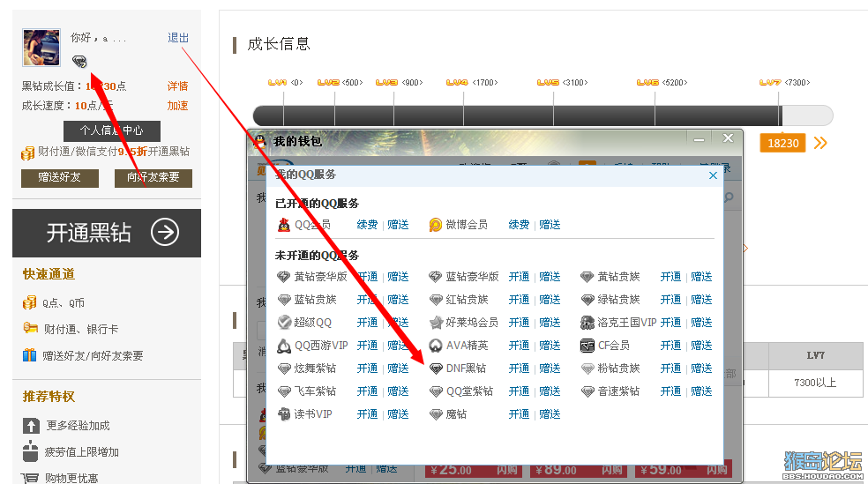Screen dimensions: 868x484
Task: Click 开通 for DNF黑钻
Action: (519, 369)
